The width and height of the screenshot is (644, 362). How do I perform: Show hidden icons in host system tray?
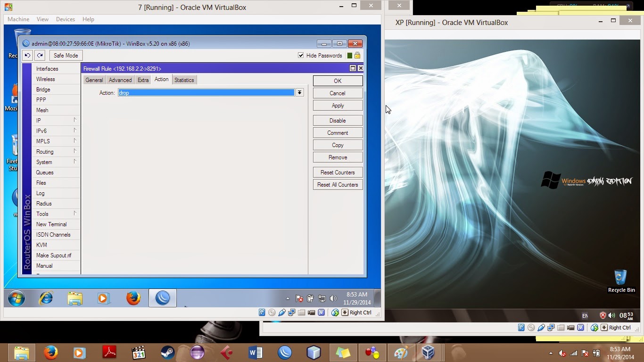(551, 353)
